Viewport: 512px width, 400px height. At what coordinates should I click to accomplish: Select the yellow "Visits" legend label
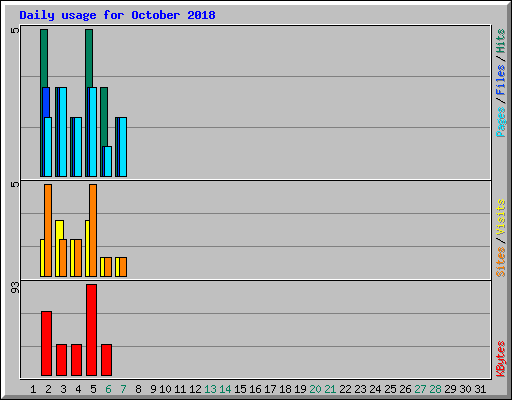tap(501, 218)
